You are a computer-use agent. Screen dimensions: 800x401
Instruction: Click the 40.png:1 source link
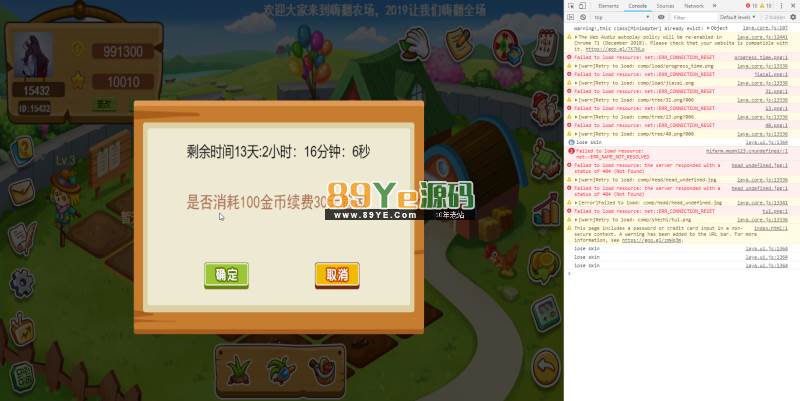pyautogui.click(x=776, y=126)
